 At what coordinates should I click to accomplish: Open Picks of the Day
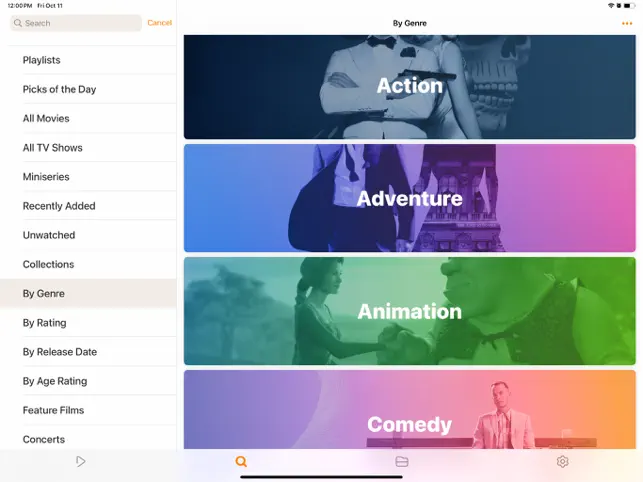(x=88, y=89)
